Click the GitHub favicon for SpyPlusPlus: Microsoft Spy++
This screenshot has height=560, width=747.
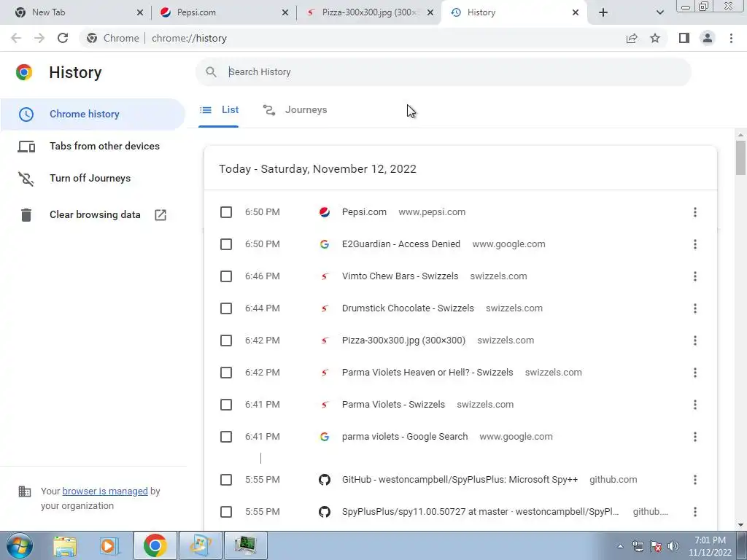pyautogui.click(x=325, y=480)
